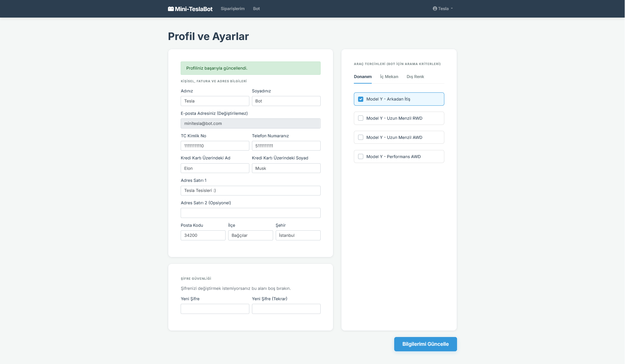
Task: Click the disabled E-posta address field
Action: [251, 124]
